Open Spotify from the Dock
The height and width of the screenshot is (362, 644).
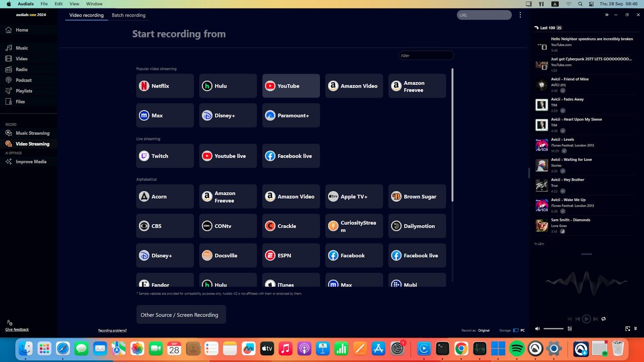[x=517, y=349]
